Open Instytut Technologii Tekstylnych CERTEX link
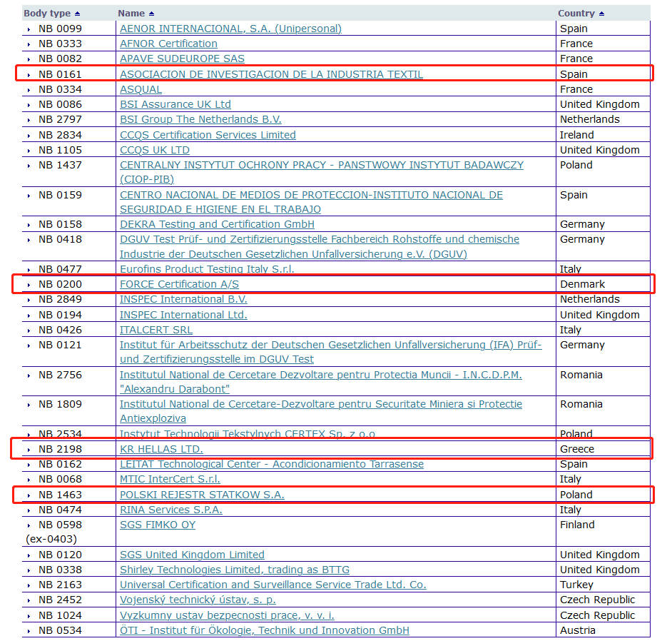The height and width of the screenshot is (641, 672). (x=248, y=434)
